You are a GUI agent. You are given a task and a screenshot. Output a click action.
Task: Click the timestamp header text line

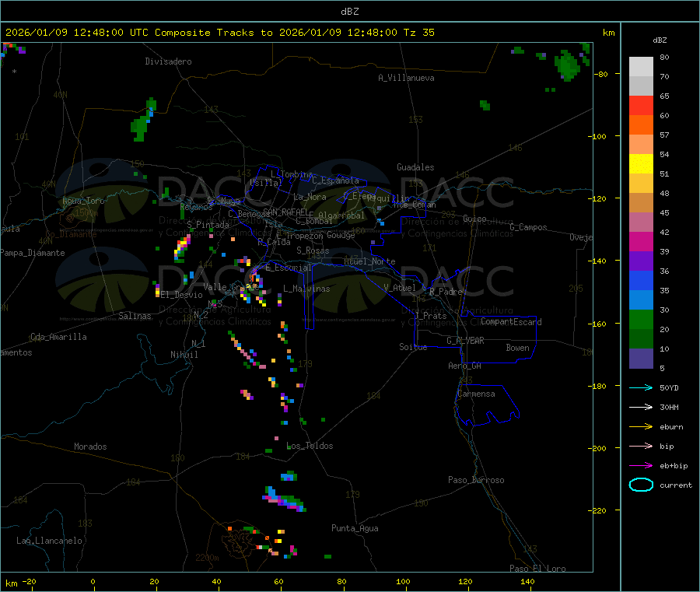pyautogui.click(x=220, y=33)
